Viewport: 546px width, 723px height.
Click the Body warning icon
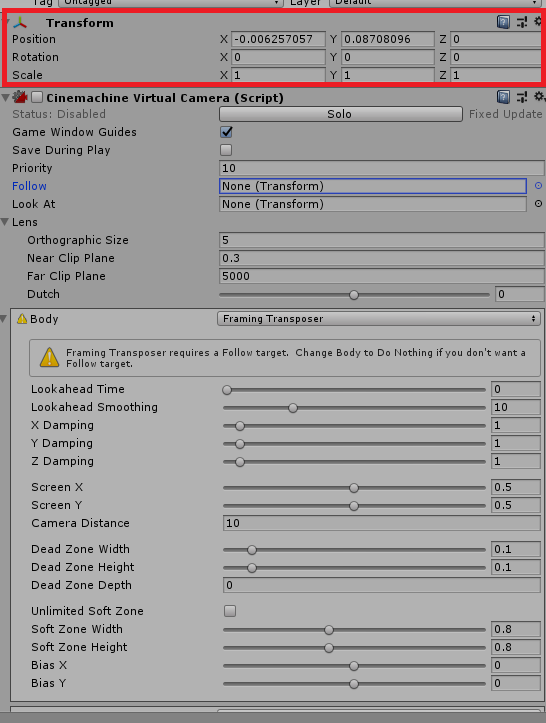pos(22,319)
